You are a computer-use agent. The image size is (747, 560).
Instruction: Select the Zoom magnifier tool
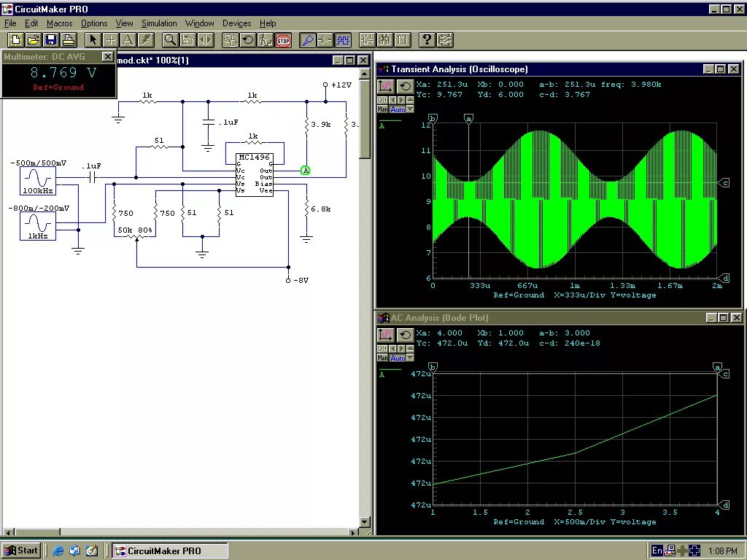point(169,40)
